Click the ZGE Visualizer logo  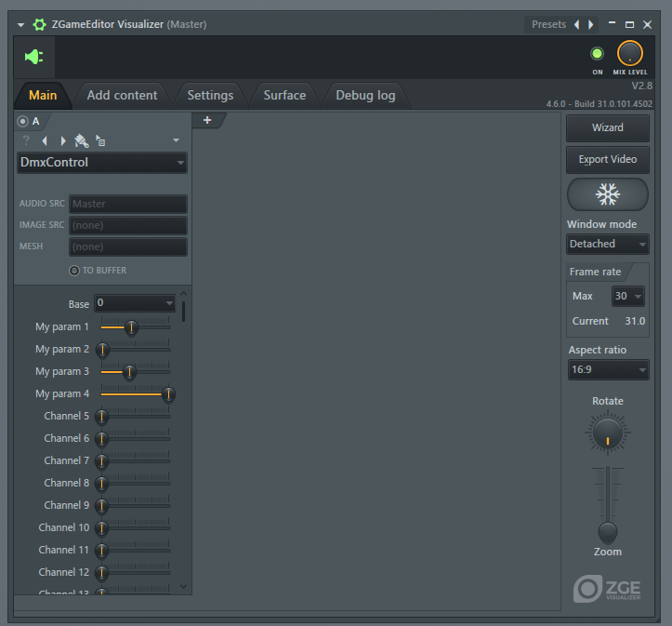[x=607, y=588]
